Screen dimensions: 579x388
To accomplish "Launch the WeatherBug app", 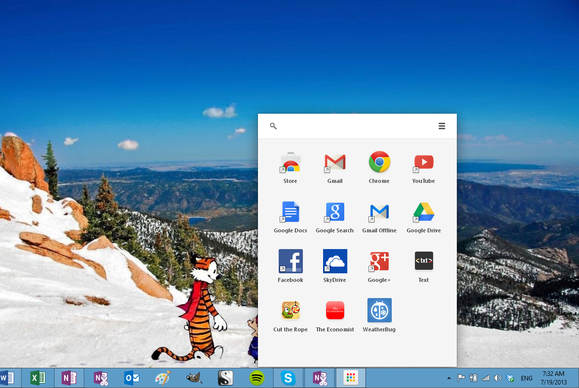I will point(379,316).
